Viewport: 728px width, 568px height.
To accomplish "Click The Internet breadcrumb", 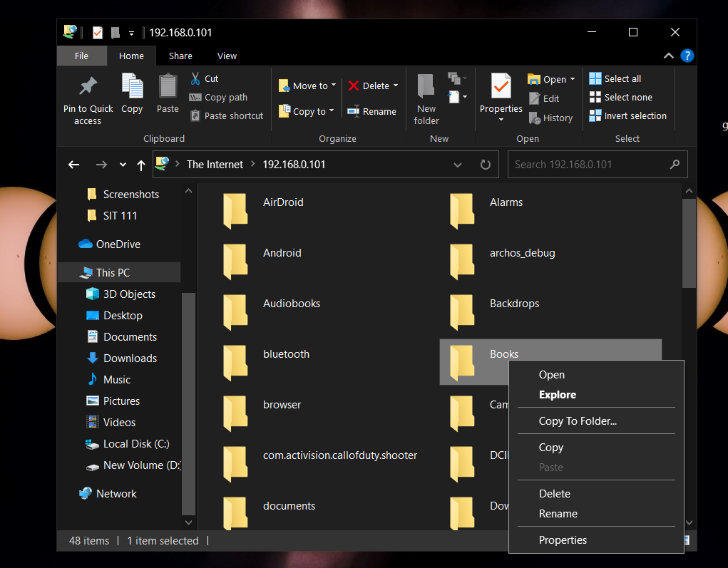I will 215,165.
